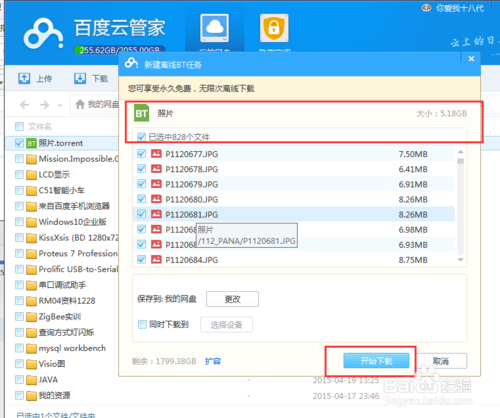
Task: Uncheck 照片.torrent in file list
Action: [x=19, y=143]
